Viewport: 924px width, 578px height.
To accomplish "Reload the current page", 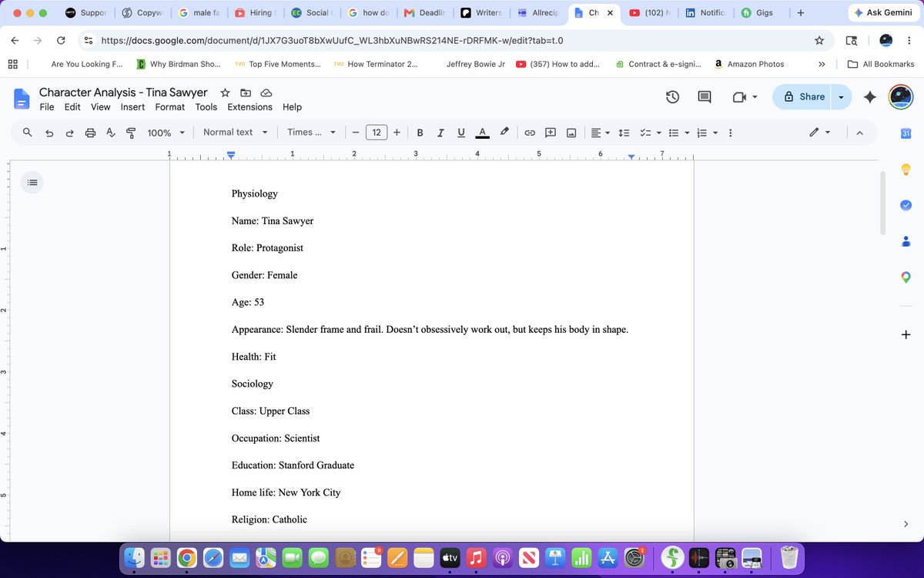I will pos(61,40).
